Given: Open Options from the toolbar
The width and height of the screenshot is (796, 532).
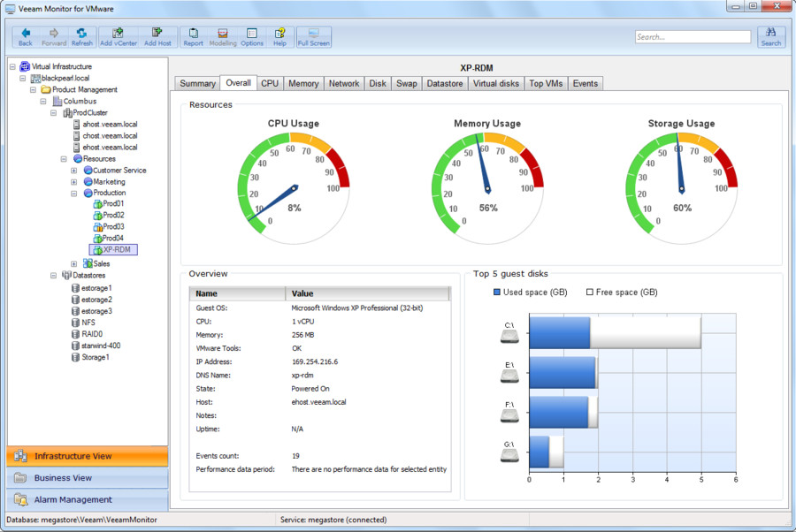Looking at the screenshot, I should pyautogui.click(x=252, y=37).
